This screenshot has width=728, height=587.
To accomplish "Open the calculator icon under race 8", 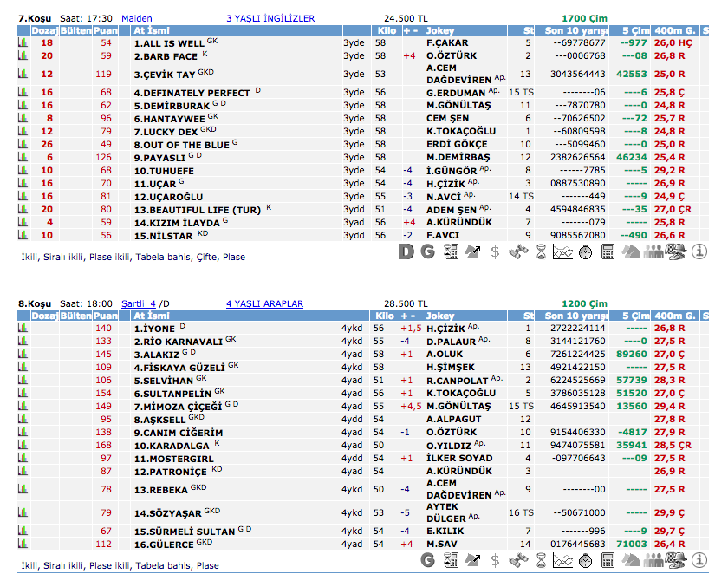I will (x=608, y=560).
